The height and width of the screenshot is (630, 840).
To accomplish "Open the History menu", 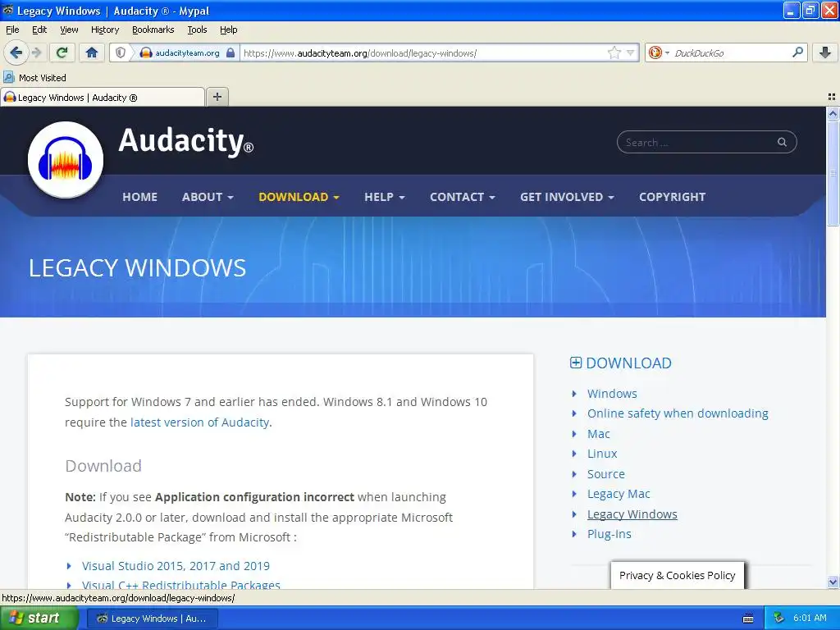I will click(x=104, y=30).
